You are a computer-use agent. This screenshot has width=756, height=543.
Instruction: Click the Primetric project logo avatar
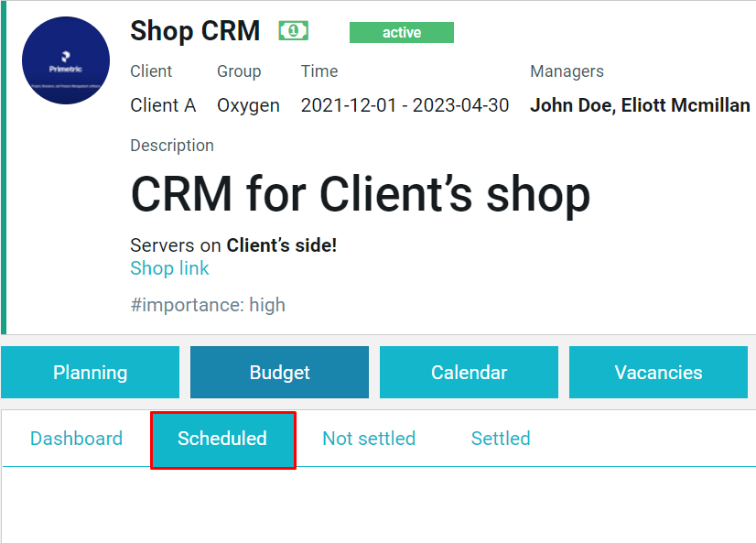(66, 60)
